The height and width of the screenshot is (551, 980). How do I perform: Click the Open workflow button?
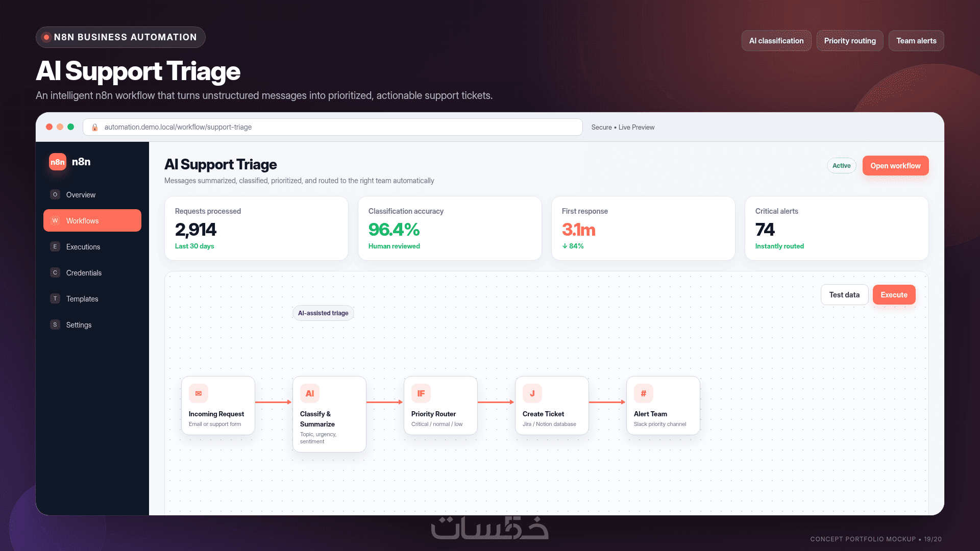point(895,166)
